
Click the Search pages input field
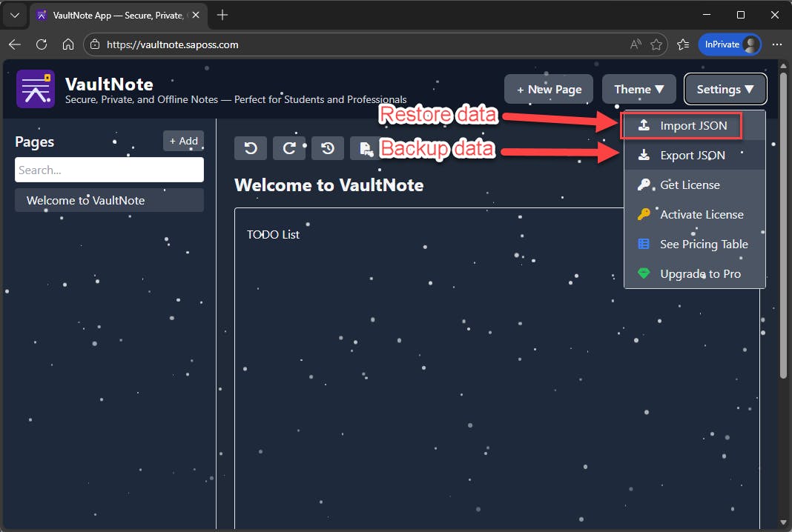(x=109, y=170)
